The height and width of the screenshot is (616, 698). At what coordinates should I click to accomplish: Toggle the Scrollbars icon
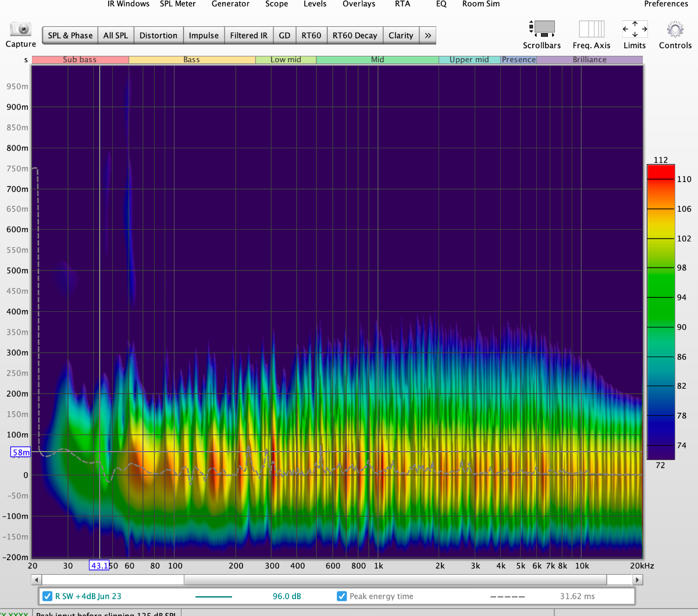[542, 29]
